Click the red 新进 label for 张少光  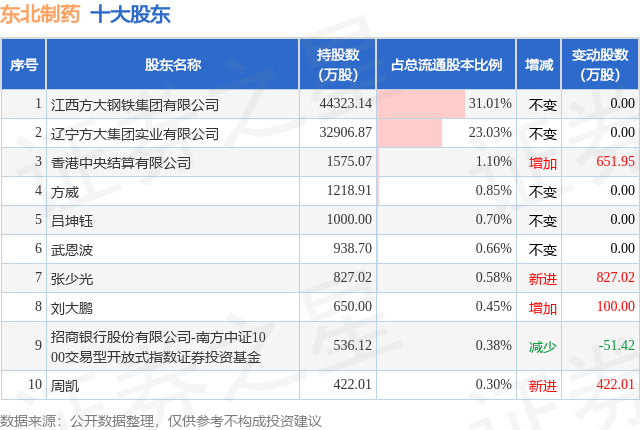542,279
